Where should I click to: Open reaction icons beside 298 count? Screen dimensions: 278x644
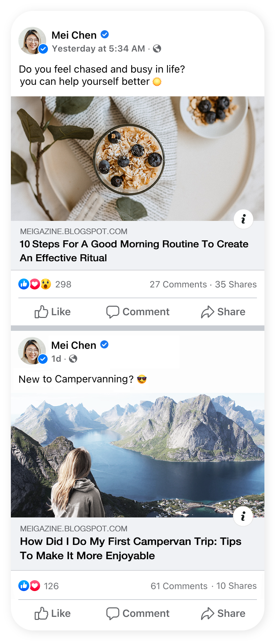pyautogui.click(x=35, y=284)
